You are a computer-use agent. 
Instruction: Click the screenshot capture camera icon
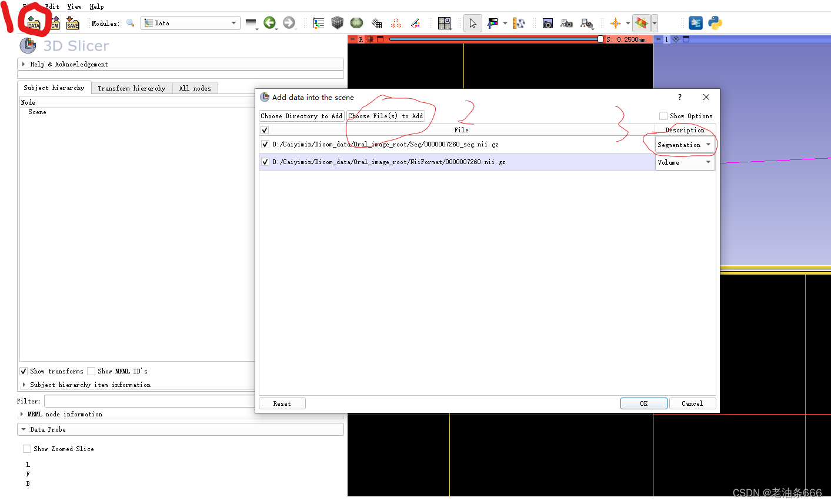548,24
